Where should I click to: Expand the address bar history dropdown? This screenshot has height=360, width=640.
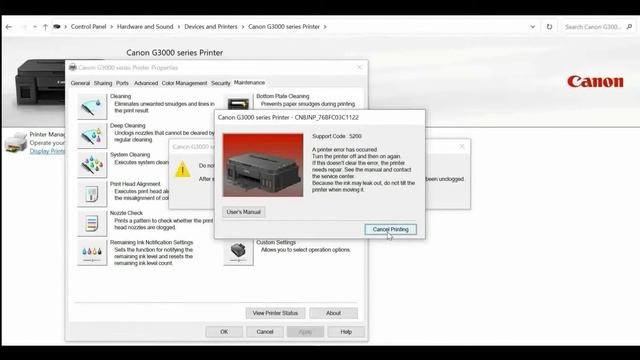pos(533,27)
